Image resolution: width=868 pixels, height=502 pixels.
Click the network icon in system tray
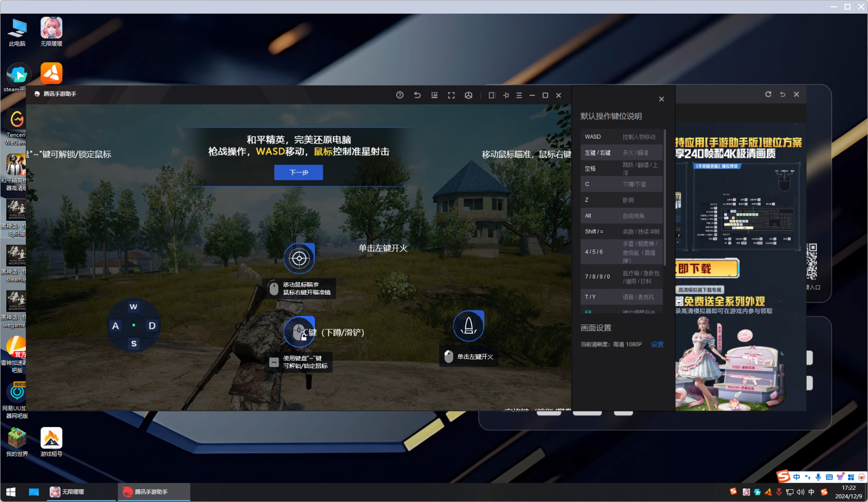tap(790, 492)
